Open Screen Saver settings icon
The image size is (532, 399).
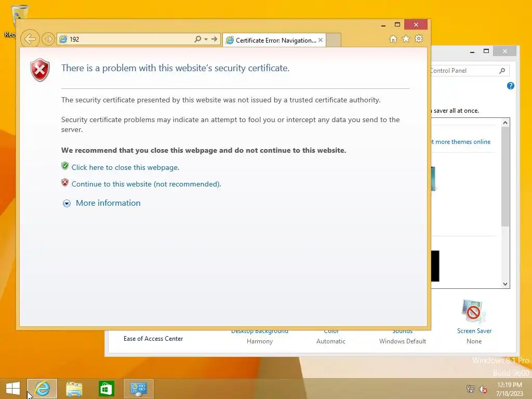(474, 312)
